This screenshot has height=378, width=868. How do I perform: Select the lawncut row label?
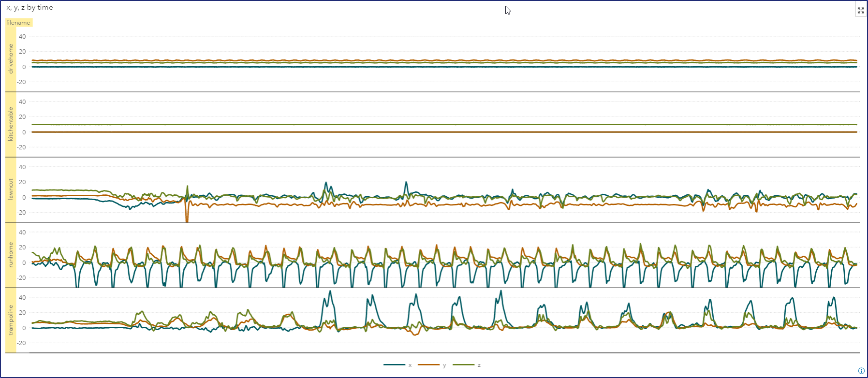point(11,189)
